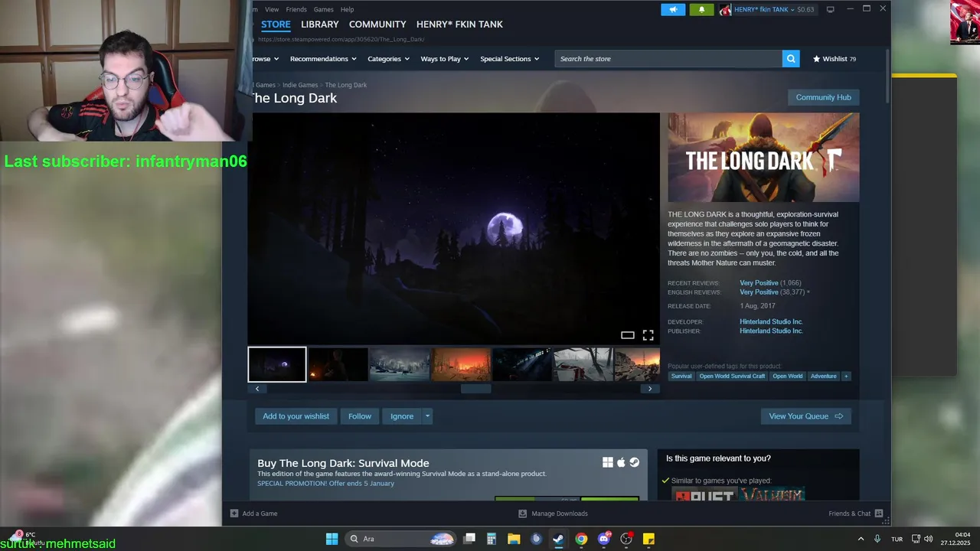The height and width of the screenshot is (551, 980).
Task: Expand the Ways to Play dropdown
Action: tap(445, 59)
